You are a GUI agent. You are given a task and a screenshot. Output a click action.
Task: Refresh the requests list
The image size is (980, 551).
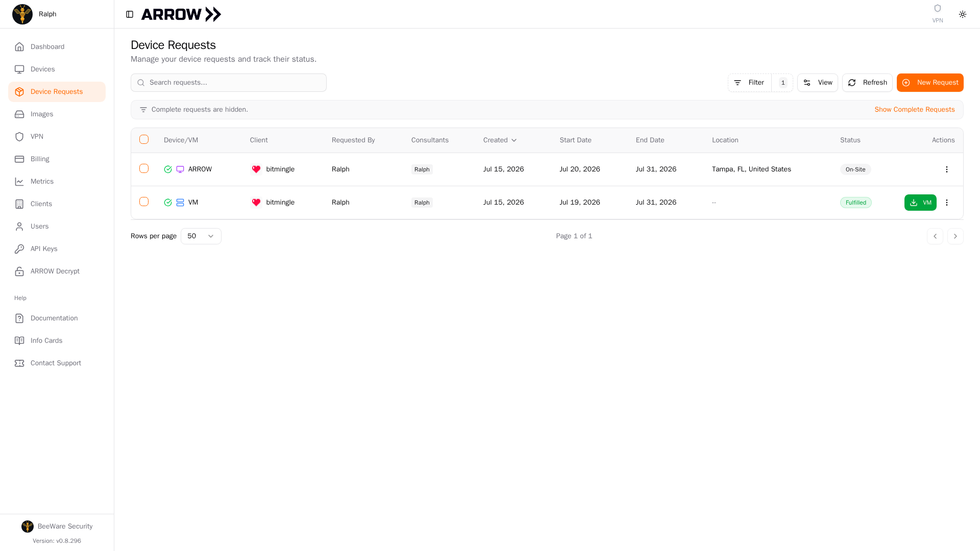pos(867,83)
